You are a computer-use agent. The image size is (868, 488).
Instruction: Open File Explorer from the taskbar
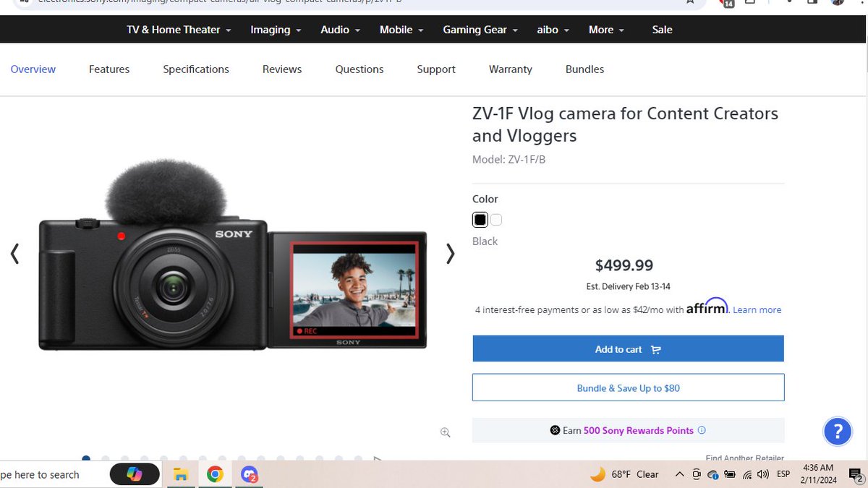(x=181, y=475)
